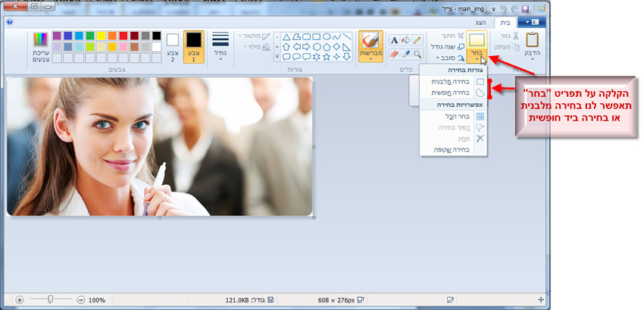The height and width of the screenshot is (310, 644).
Task: Click the Resize (שנה גודל) button
Action: pyautogui.click(x=448, y=47)
